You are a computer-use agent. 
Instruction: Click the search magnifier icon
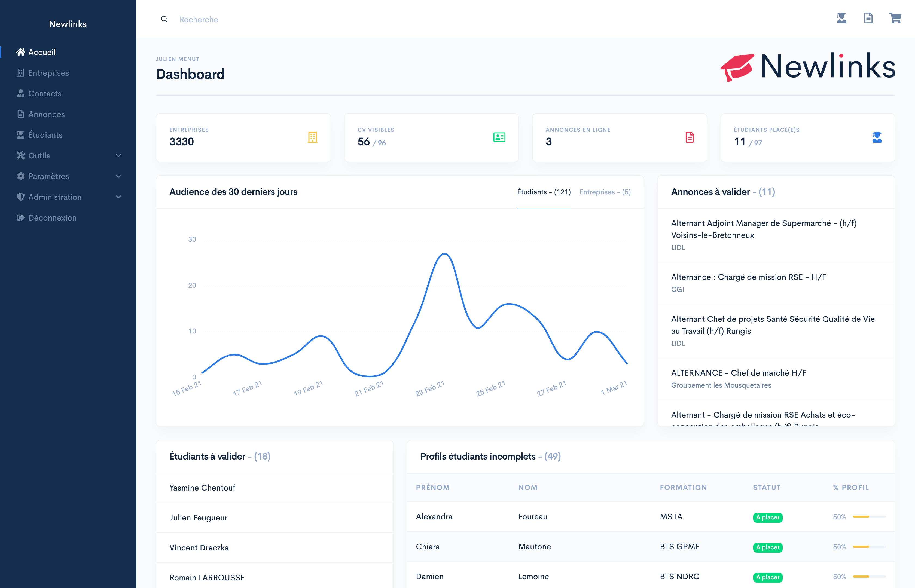164,19
